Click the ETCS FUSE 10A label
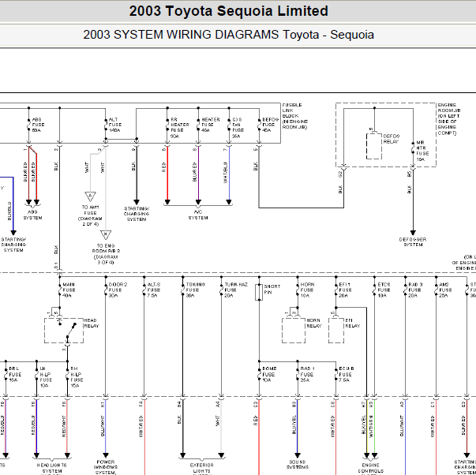The height and width of the screenshot is (475, 476). pyautogui.click(x=384, y=290)
